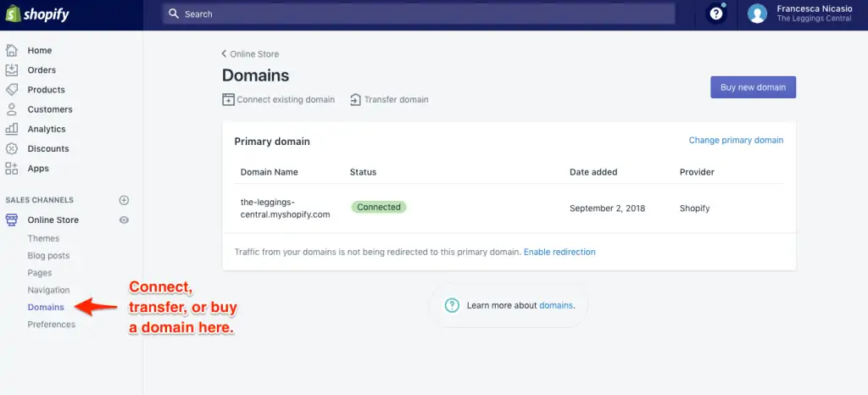The width and height of the screenshot is (868, 395).
Task: Click the Orders inbox icon
Action: coord(12,70)
